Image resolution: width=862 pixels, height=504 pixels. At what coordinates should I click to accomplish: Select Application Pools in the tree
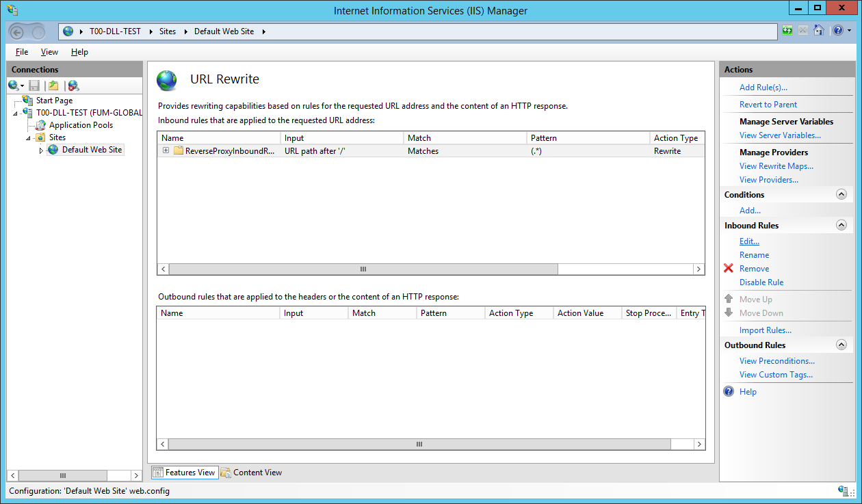click(x=81, y=125)
